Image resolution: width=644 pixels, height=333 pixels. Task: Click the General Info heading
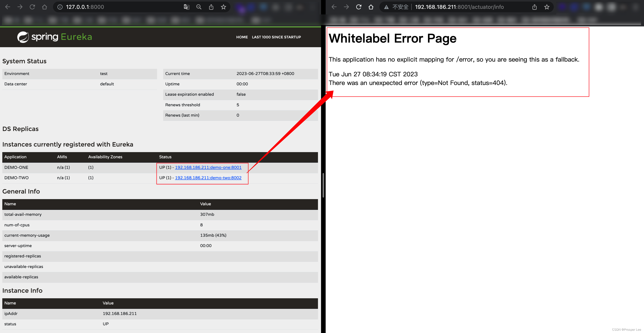click(x=21, y=191)
